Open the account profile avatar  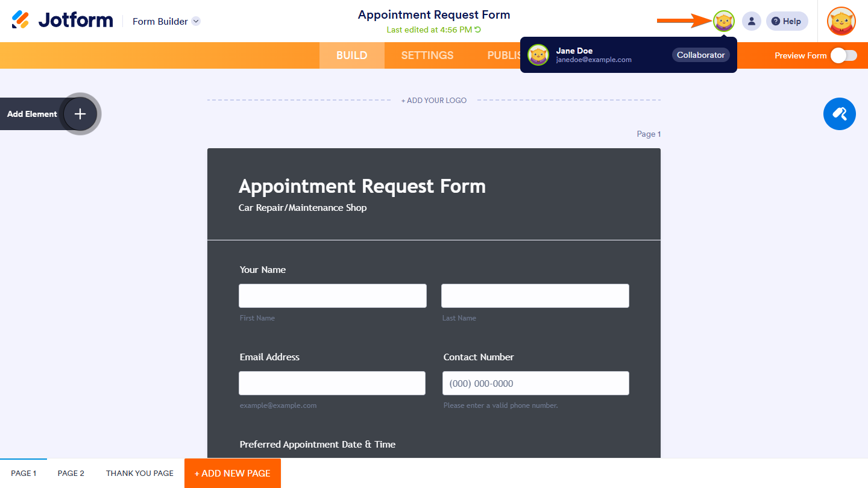click(841, 21)
